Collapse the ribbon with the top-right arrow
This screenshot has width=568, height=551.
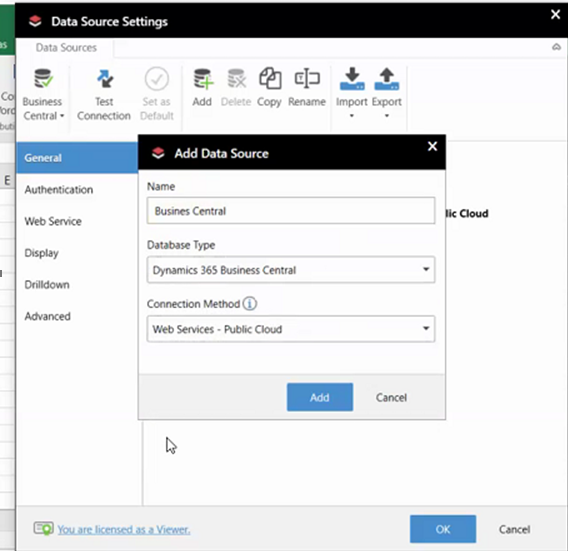[x=556, y=47]
